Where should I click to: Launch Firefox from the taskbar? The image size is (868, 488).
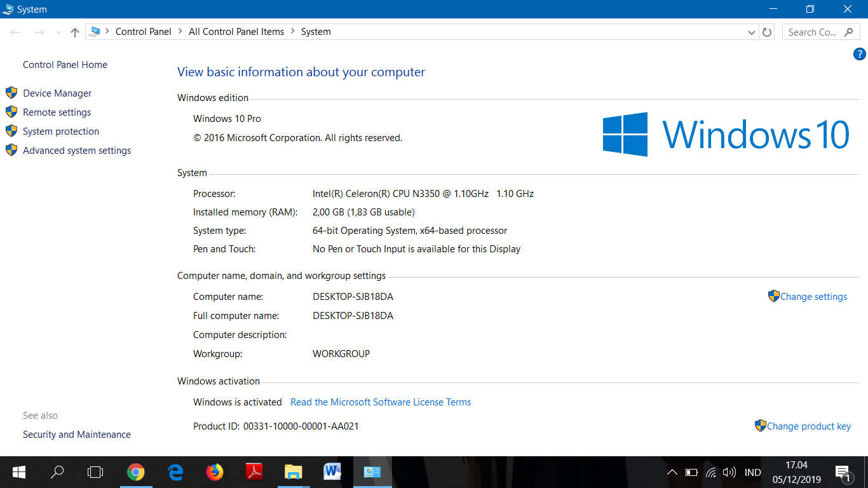(x=215, y=472)
